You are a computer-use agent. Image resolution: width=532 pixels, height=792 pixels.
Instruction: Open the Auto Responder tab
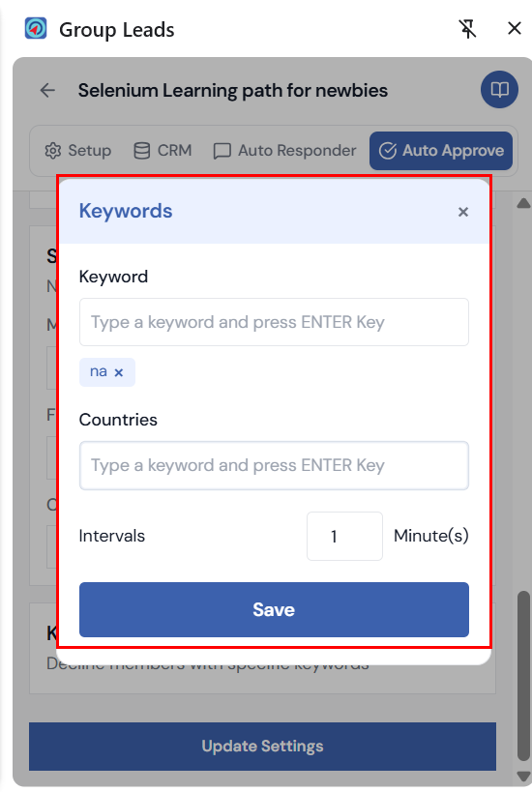point(284,151)
